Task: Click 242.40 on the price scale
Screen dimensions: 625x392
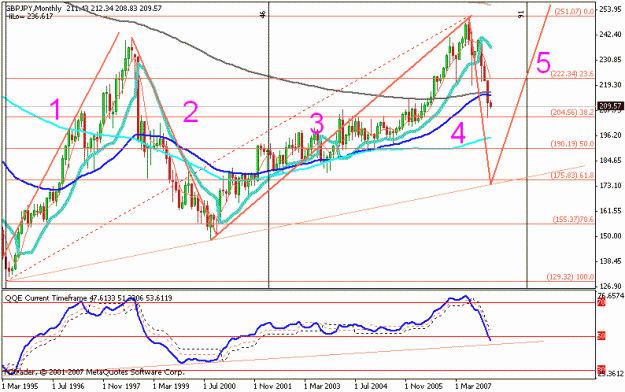Action: point(611,35)
